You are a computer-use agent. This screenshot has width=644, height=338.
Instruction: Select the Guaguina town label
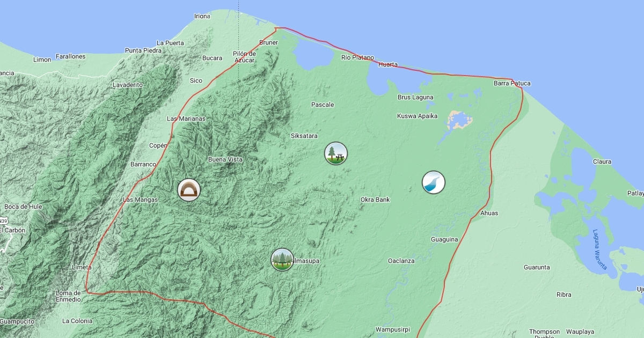444,239
